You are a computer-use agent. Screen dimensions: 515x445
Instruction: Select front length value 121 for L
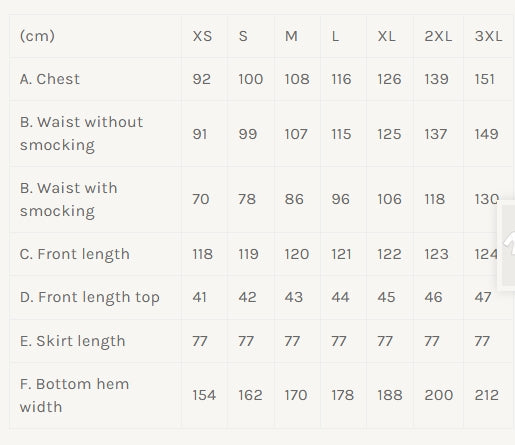point(341,254)
